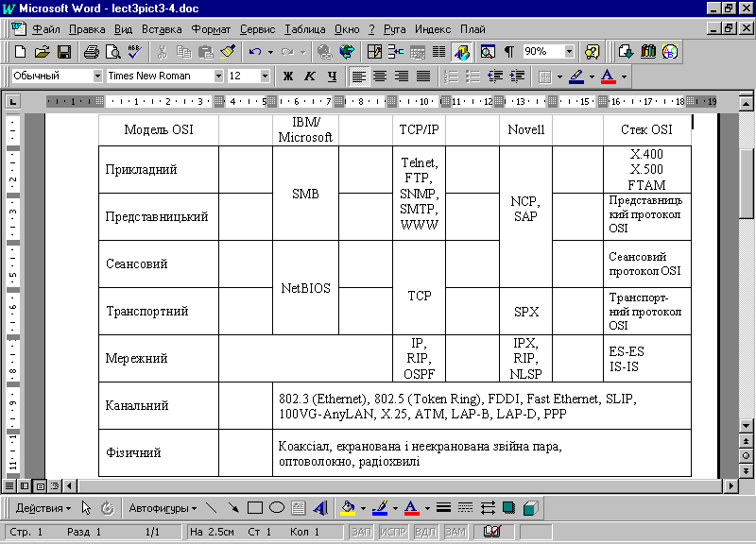Viewport: 756px width, 544px height.
Task: Open the Times New Roman font dropdown
Action: click(218, 76)
